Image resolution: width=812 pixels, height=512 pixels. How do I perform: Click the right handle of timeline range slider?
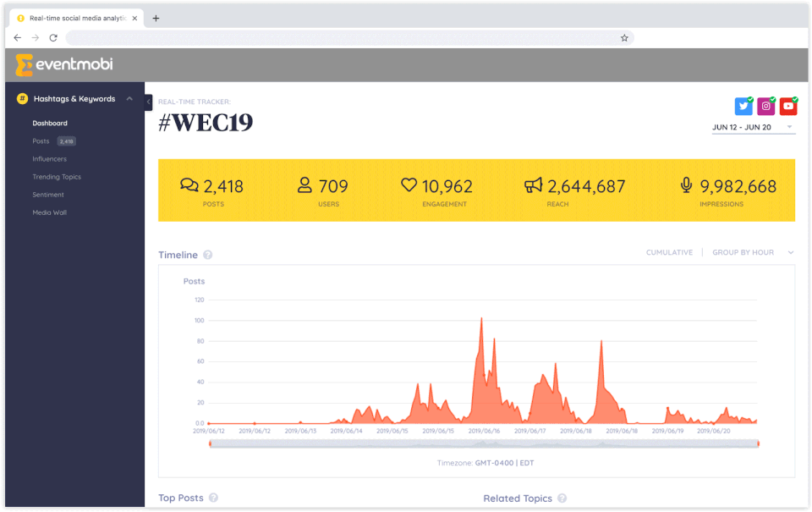tap(758, 443)
